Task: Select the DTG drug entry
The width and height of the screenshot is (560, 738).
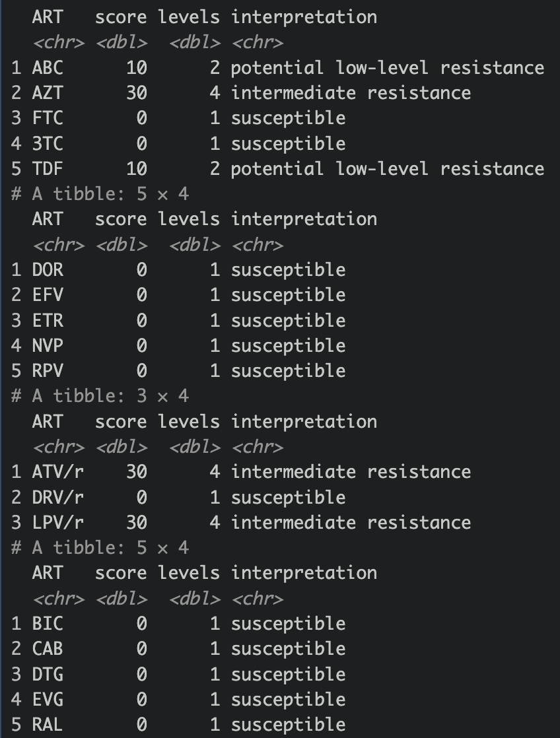Action: (x=48, y=675)
